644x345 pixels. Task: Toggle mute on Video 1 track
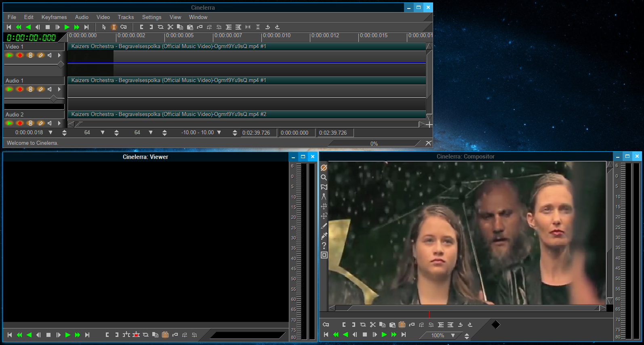point(50,55)
